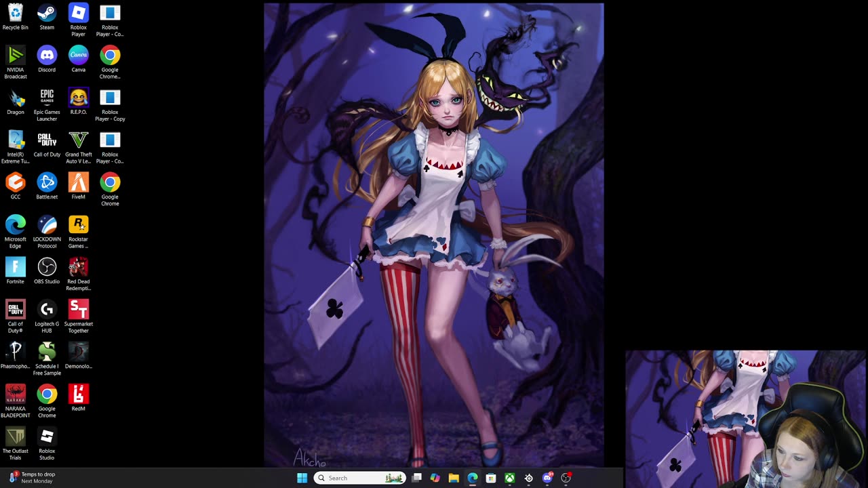The height and width of the screenshot is (488, 868).
Task: Select the Fortnite desktop shortcut
Action: (15, 271)
